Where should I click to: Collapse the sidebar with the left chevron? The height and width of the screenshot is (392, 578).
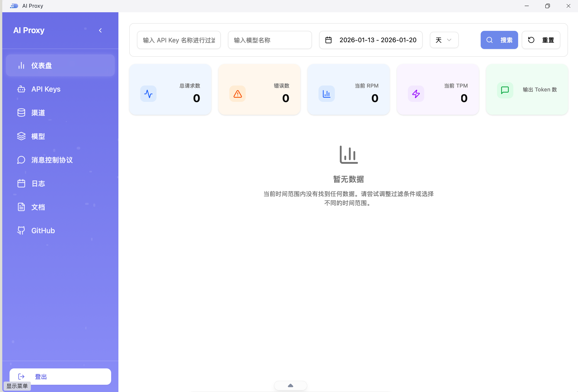tap(100, 30)
